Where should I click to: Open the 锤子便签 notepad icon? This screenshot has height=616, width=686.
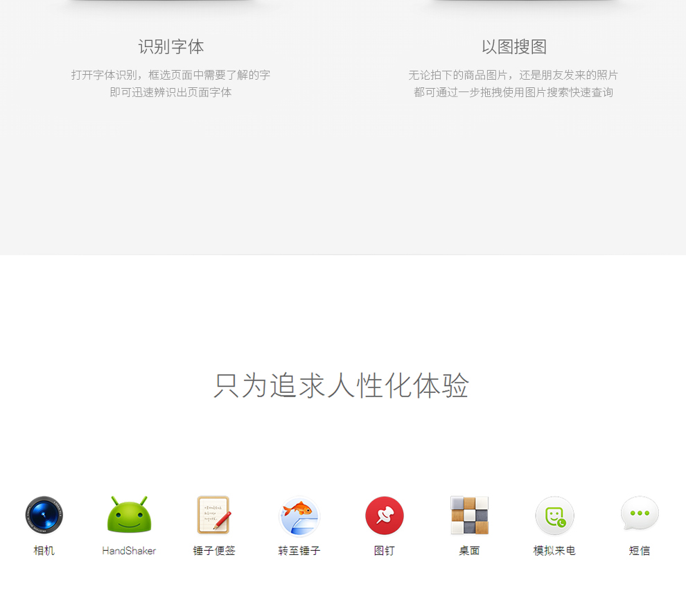(x=214, y=515)
